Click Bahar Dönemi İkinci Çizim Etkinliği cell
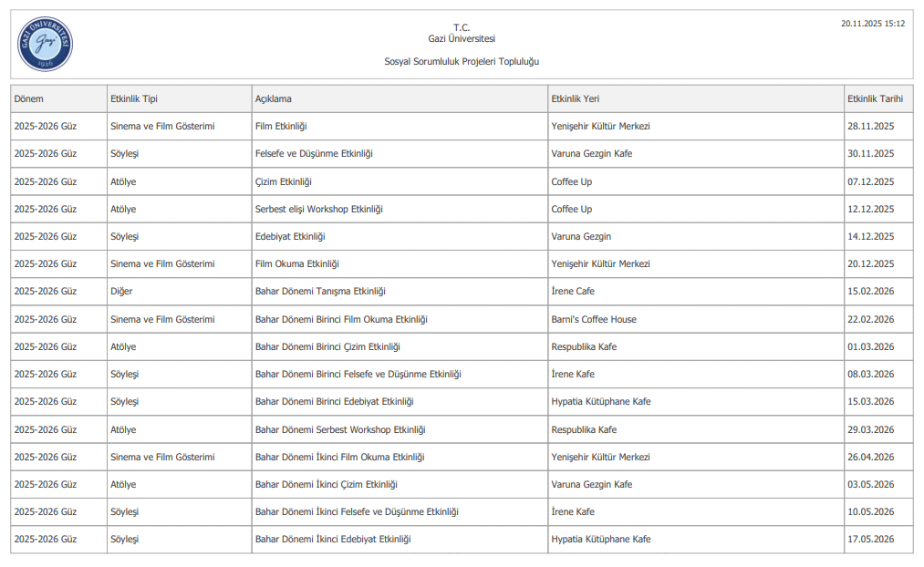The width and height of the screenshot is (924, 567). click(326, 484)
